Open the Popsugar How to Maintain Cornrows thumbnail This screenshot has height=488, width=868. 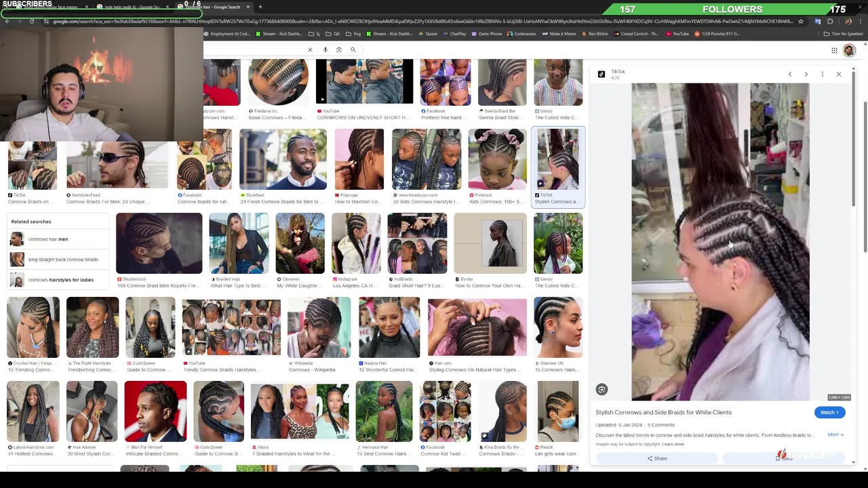tap(359, 159)
